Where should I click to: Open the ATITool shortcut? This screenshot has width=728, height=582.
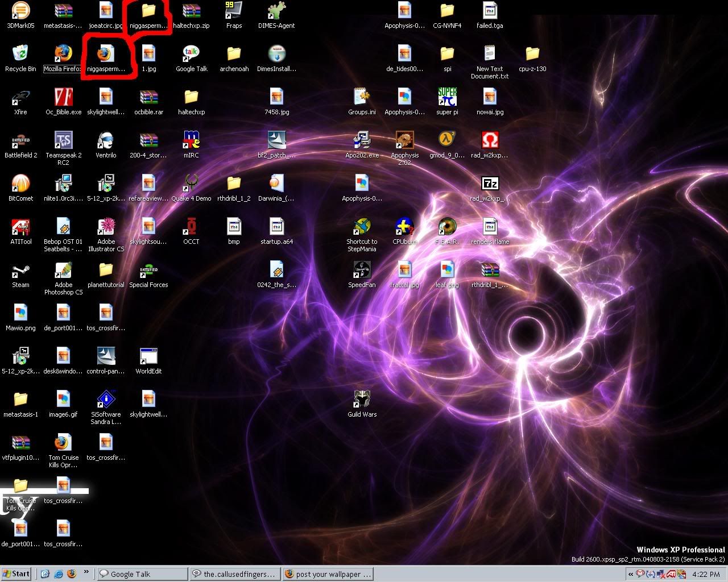(20, 228)
